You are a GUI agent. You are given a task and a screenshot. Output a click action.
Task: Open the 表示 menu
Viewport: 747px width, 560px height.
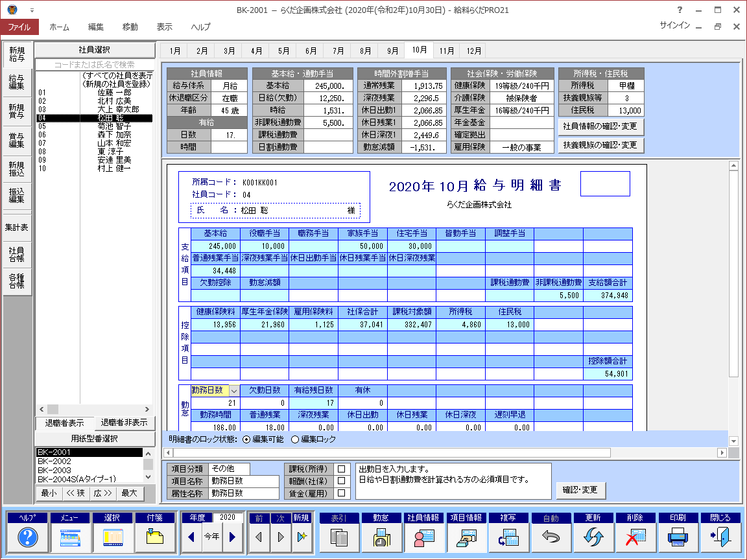(x=164, y=27)
